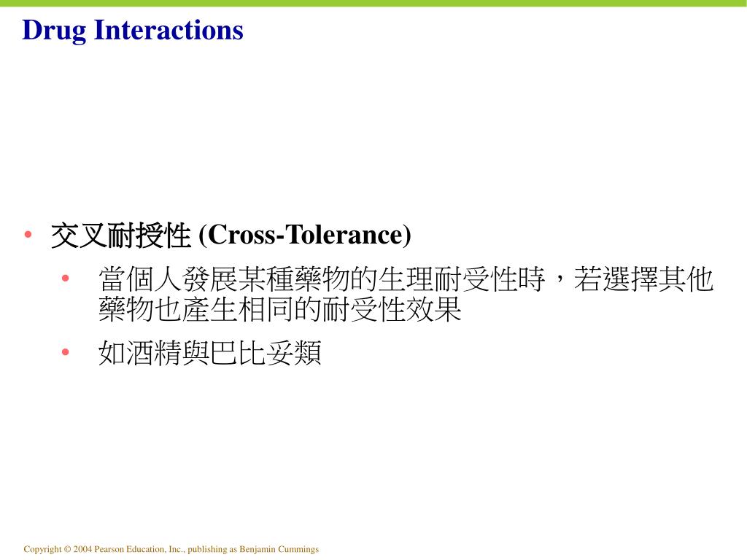This screenshot has width=747, height=560.
Task: Click the bullet text '如酒精與巴比妥類'
Action: (x=209, y=353)
